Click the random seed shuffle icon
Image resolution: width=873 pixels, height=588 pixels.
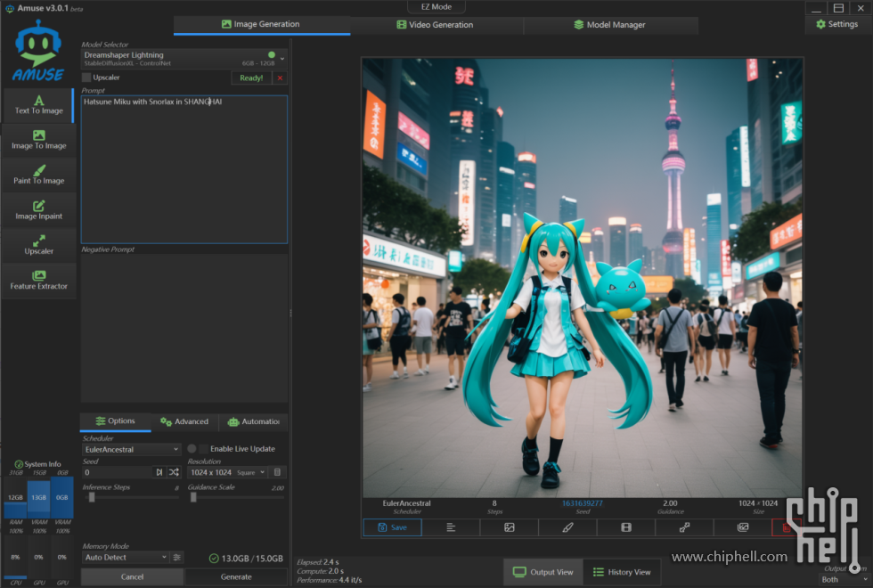(x=175, y=472)
